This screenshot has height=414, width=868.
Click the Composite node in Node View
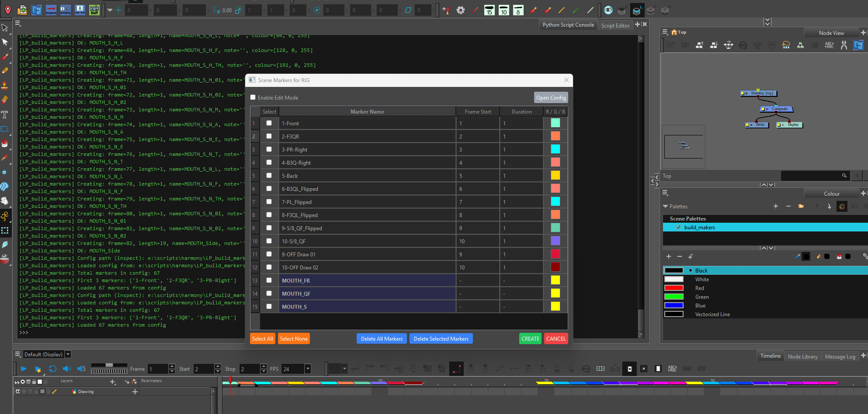coord(778,109)
